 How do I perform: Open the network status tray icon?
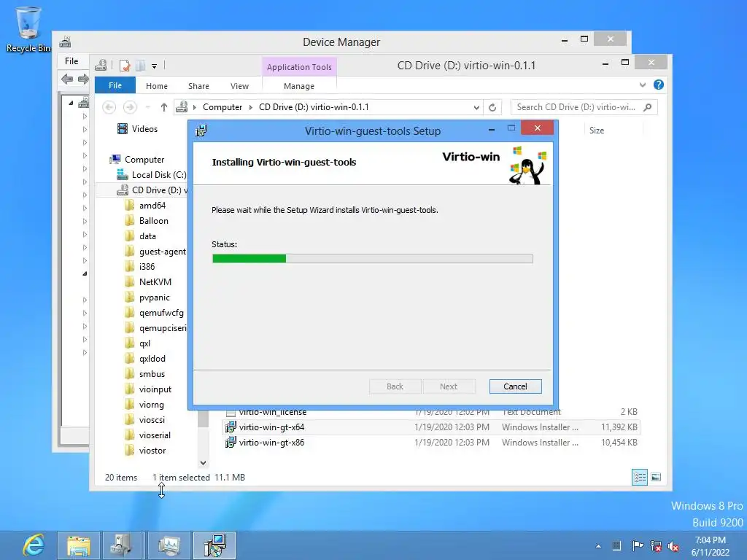click(x=656, y=545)
